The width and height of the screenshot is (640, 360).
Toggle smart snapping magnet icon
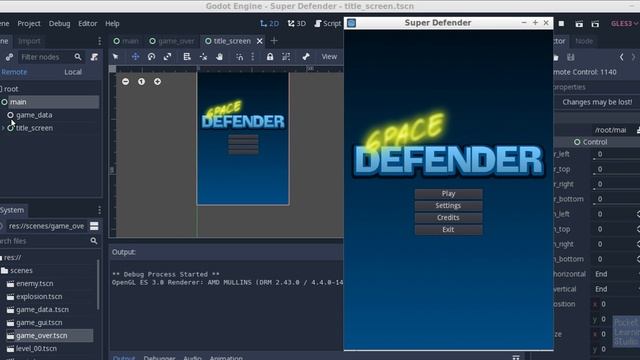[240, 57]
